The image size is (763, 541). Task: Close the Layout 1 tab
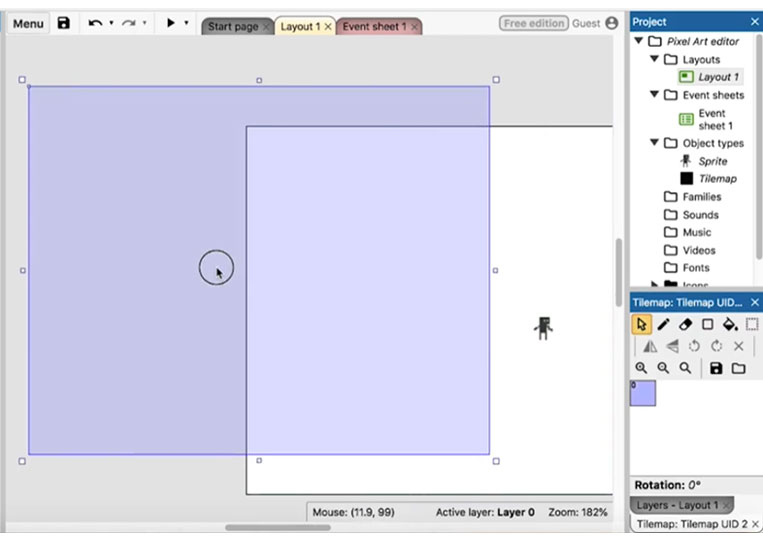(x=328, y=27)
